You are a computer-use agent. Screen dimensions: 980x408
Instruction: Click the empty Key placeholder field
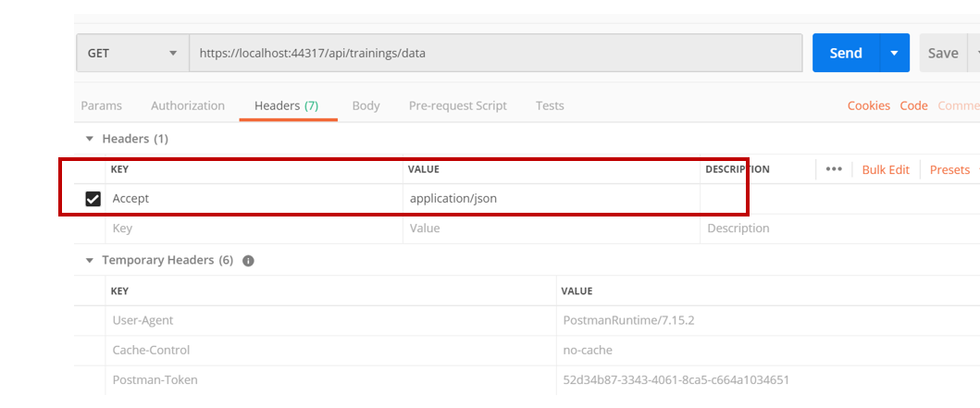point(254,229)
